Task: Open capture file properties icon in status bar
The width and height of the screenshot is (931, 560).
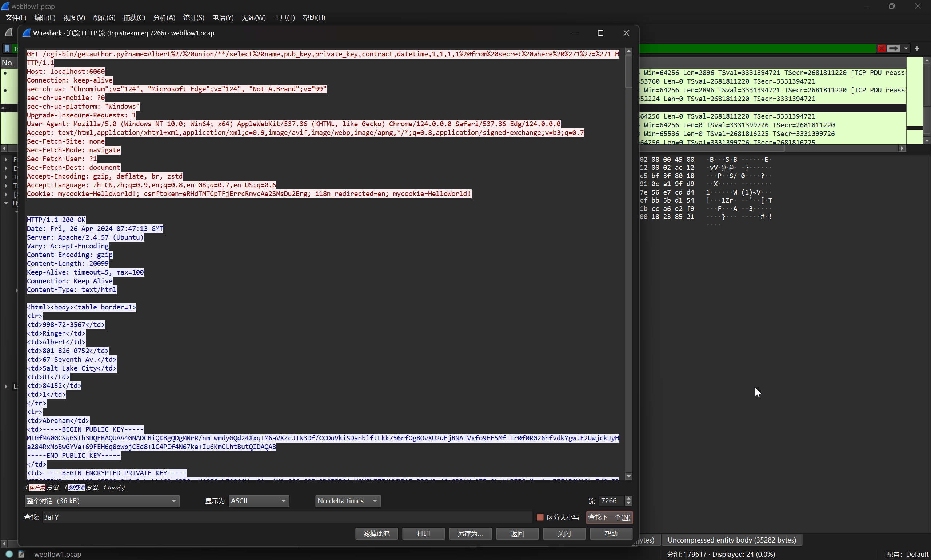Action: coord(21,554)
